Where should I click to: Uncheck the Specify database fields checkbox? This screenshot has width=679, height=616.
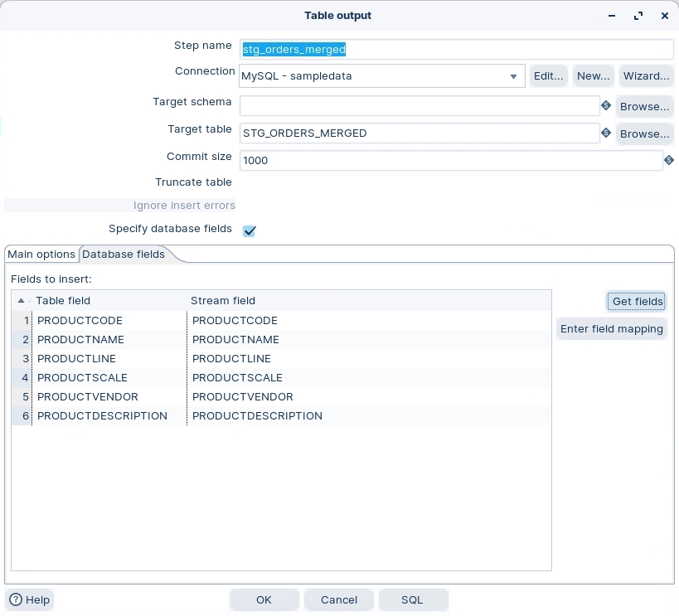[249, 230]
